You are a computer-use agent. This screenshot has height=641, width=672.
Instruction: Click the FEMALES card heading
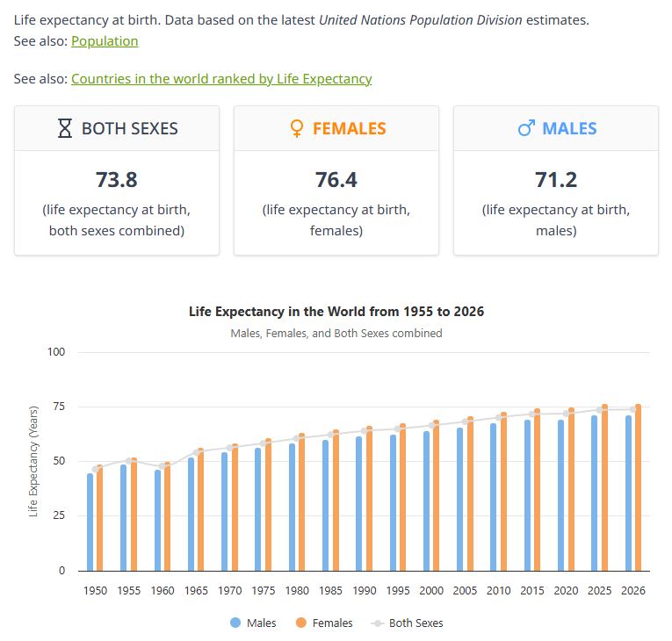(x=349, y=129)
